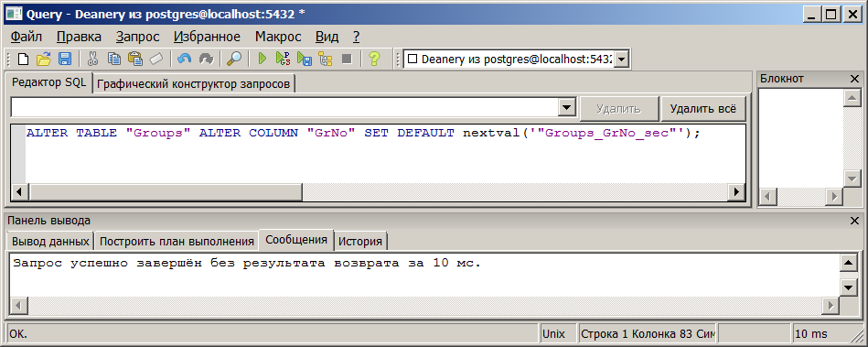Click the New query window icon

coord(23,59)
